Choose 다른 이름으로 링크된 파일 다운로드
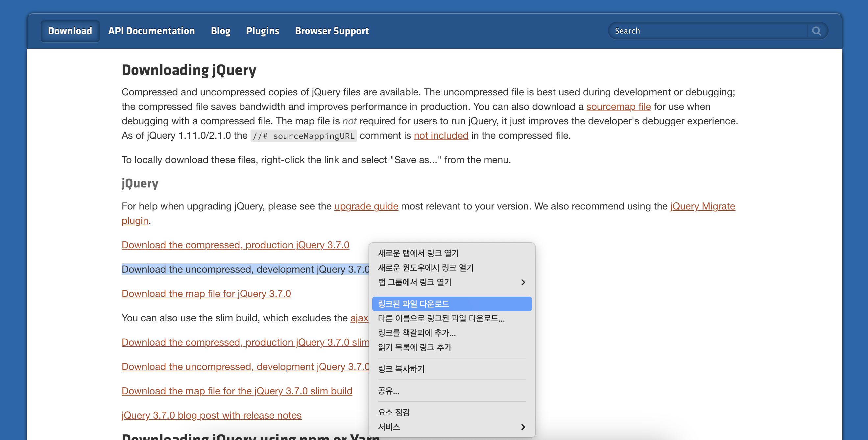 (441, 318)
